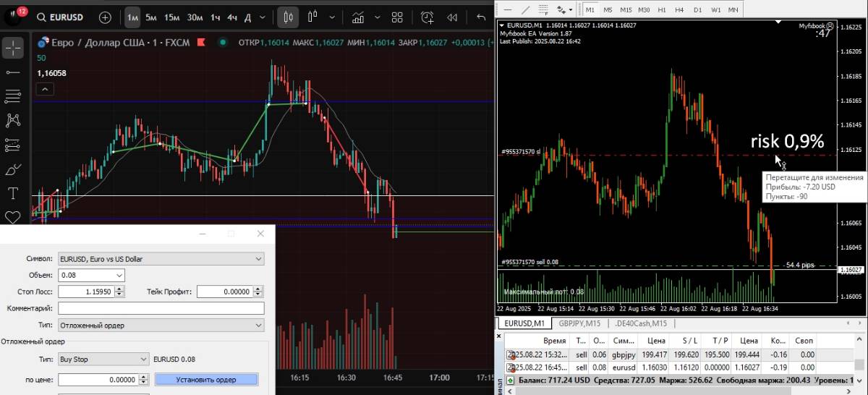Screen dimensions: 868x395
Task: Click the create alert clock icon
Action: pyautogui.click(x=427, y=17)
